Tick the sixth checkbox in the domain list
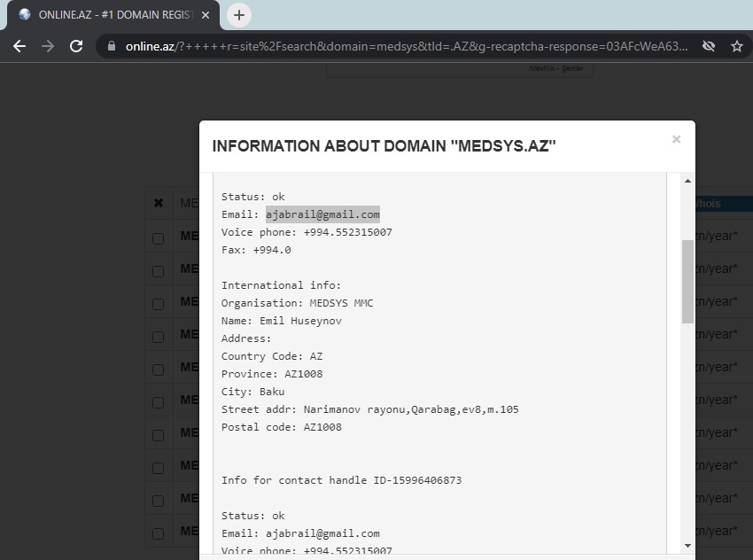This screenshot has width=753, height=560. point(158,402)
